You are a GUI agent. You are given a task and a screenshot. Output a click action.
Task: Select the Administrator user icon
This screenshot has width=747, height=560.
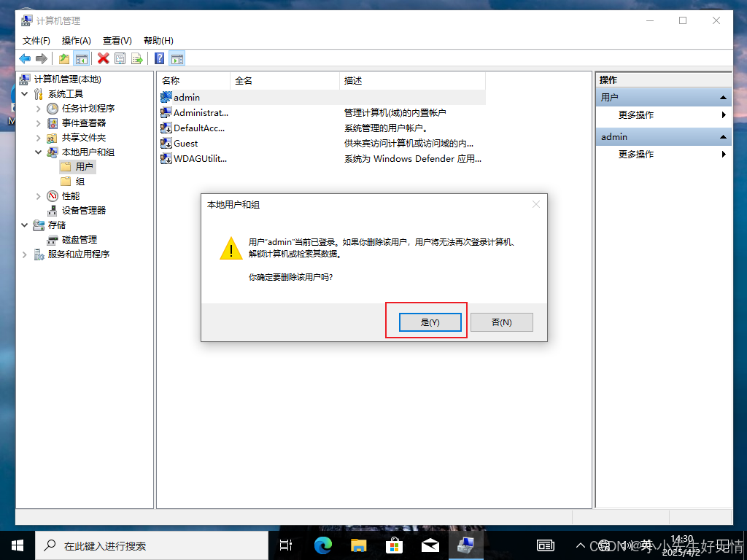(166, 113)
